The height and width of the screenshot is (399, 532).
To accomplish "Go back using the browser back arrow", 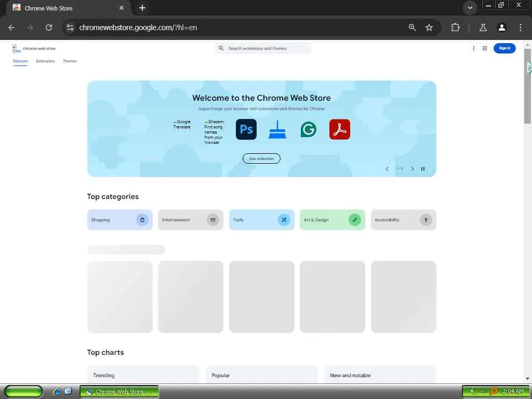I will [11, 28].
